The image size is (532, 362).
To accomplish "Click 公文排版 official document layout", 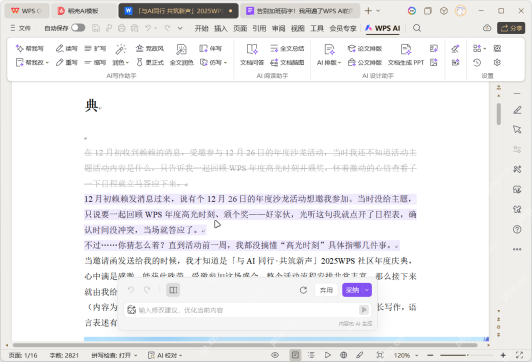I will pos(365,62).
